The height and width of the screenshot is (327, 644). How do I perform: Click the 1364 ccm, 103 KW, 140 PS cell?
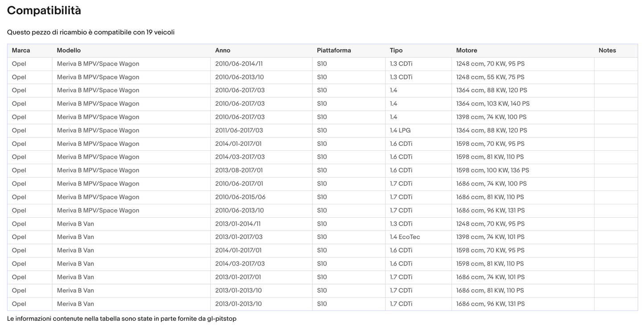(x=492, y=103)
